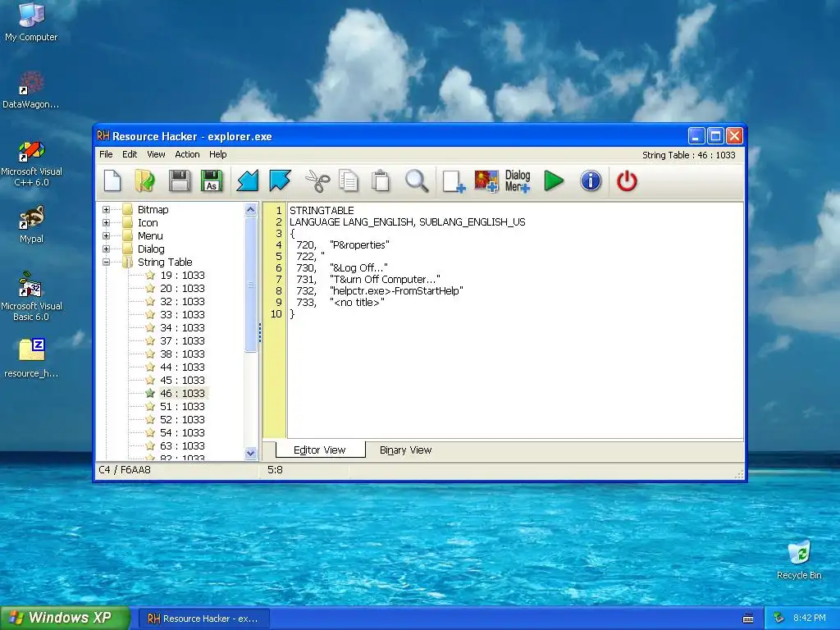Expand the Bitmap tree node
The image size is (840, 630).
[106, 209]
